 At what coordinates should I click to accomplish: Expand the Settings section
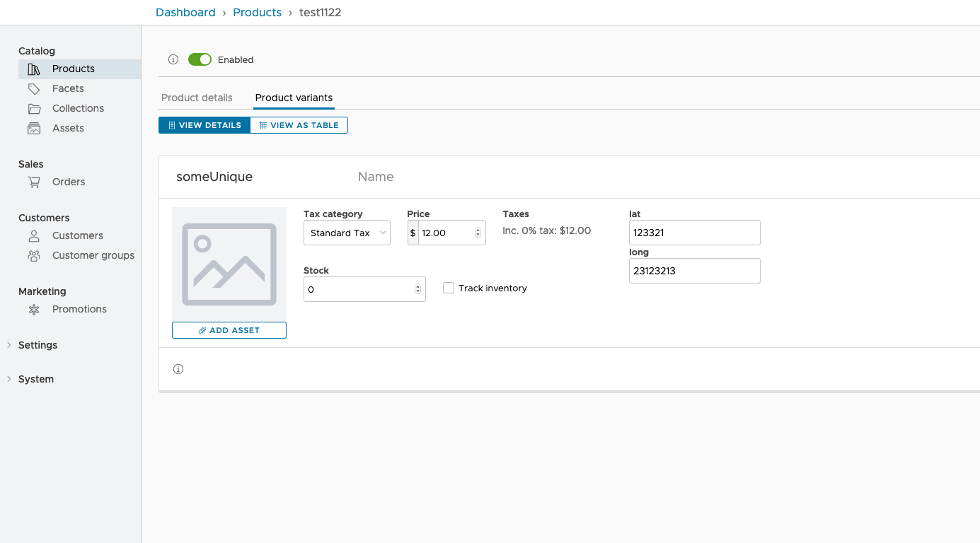pyautogui.click(x=38, y=345)
